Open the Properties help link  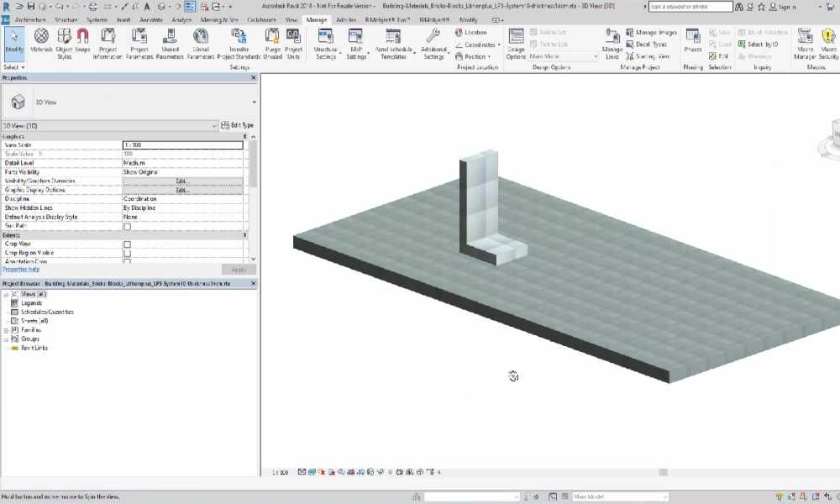[x=21, y=270]
